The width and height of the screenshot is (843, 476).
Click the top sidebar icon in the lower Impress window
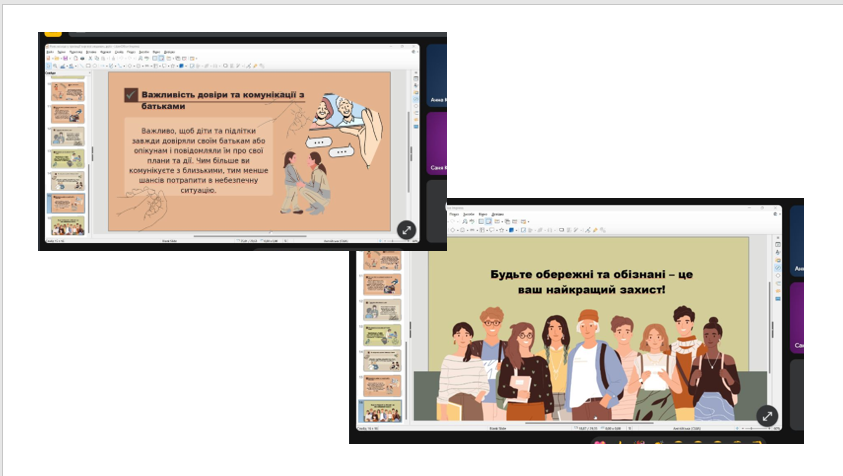tap(779, 239)
